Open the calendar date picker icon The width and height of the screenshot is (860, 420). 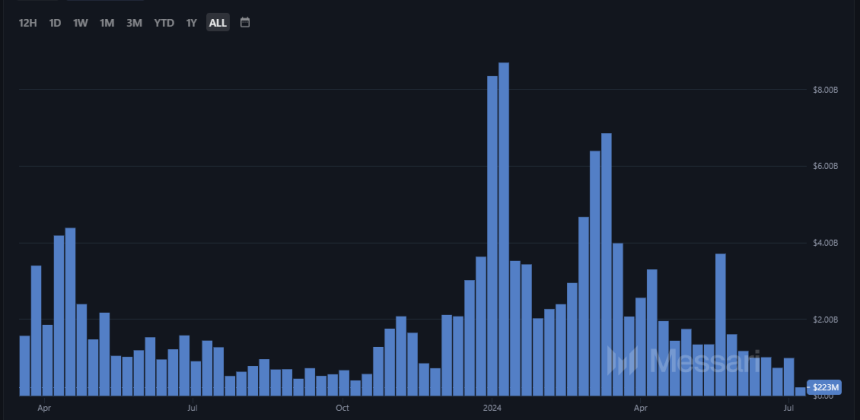point(245,22)
